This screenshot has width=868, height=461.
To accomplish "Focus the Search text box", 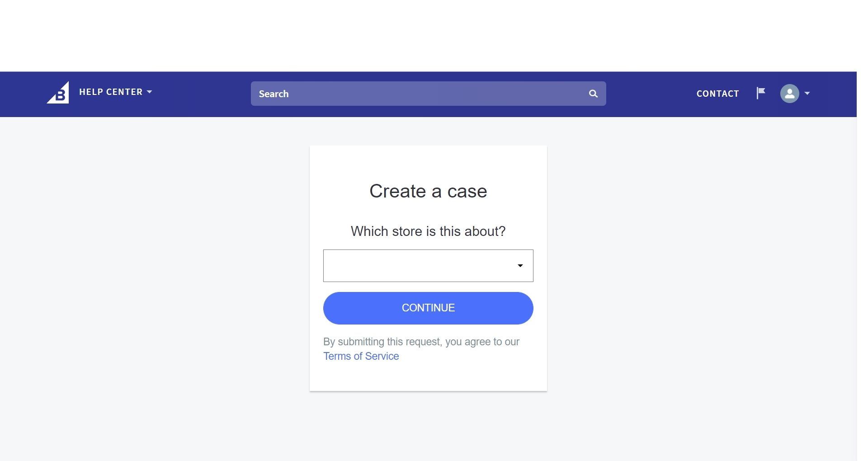I will point(420,94).
